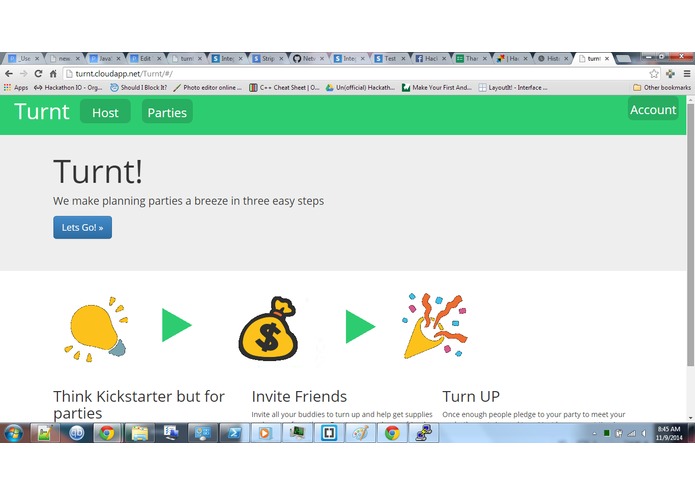Screen dimensions: 695x494
Task: Click the page scrollbar thumb
Action: tap(690, 235)
